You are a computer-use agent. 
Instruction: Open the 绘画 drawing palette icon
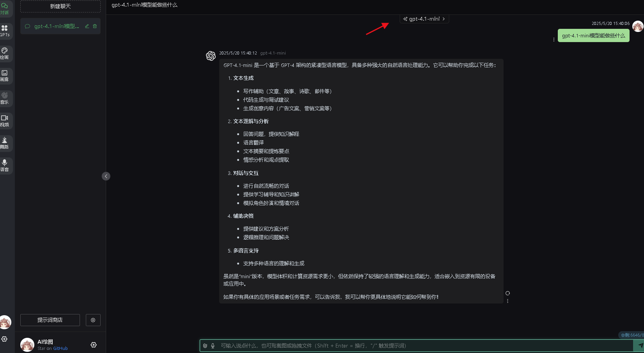click(x=5, y=54)
